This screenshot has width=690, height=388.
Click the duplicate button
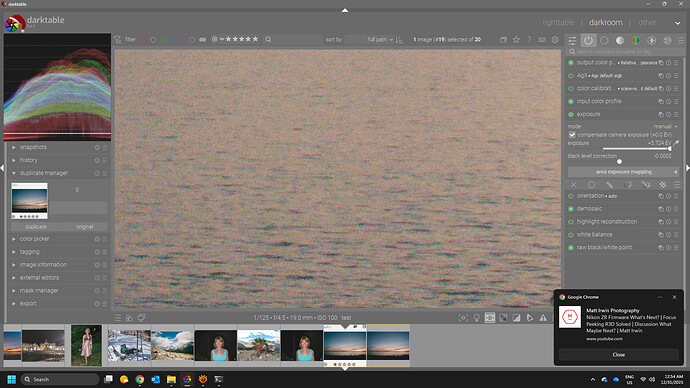tap(36, 227)
